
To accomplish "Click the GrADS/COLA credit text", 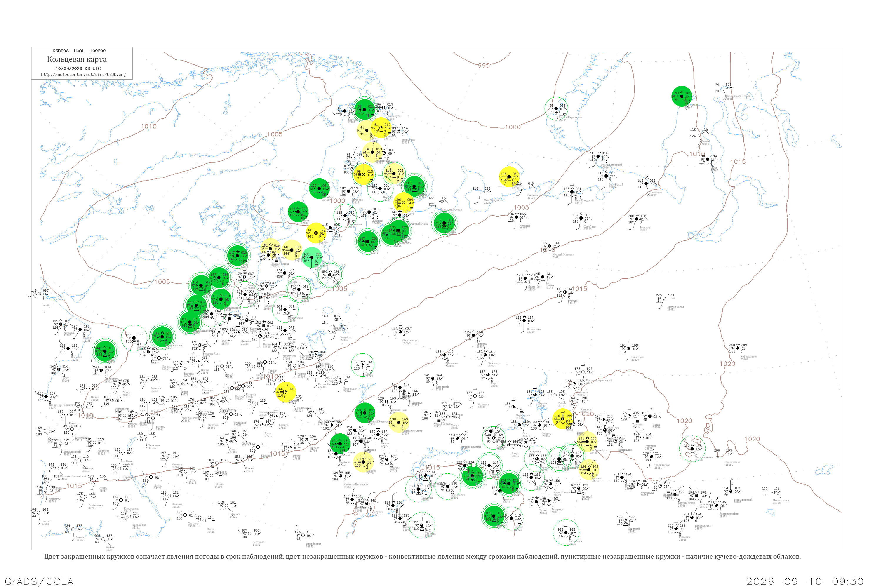I will 39,581.
